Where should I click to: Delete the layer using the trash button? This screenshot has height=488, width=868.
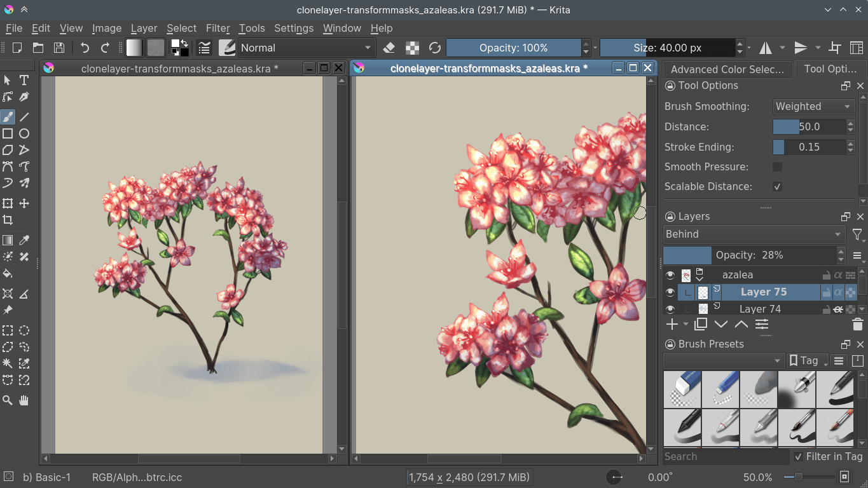857,324
